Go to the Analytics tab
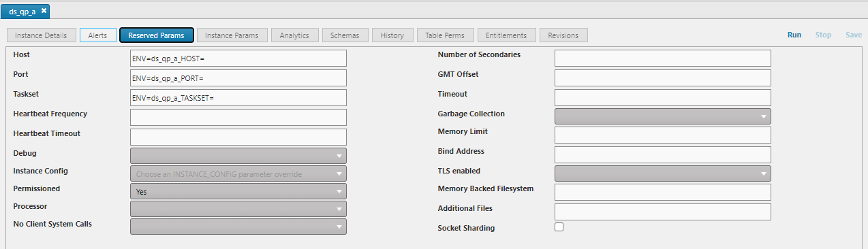 click(294, 35)
